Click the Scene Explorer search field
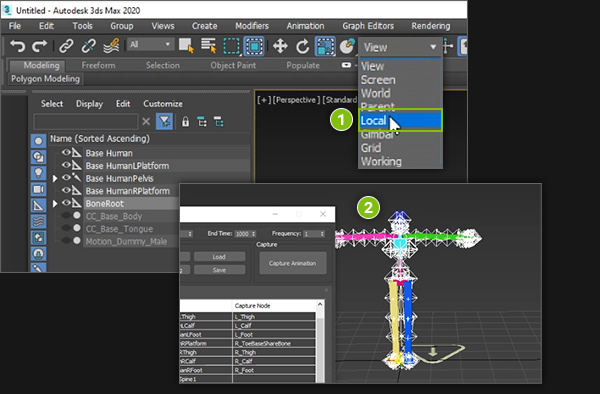600x394 pixels. (86, 122)
